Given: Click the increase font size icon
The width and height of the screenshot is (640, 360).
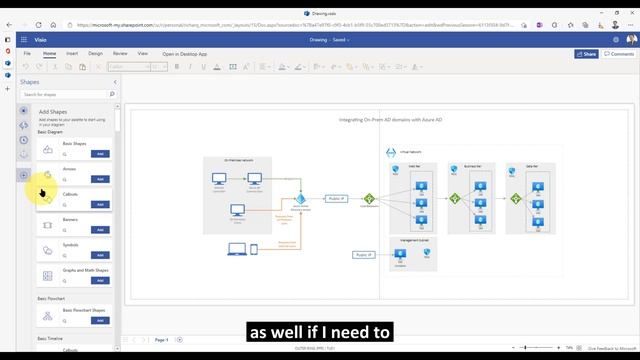Looking at the screenshot, I should click(x=246, y=67).
